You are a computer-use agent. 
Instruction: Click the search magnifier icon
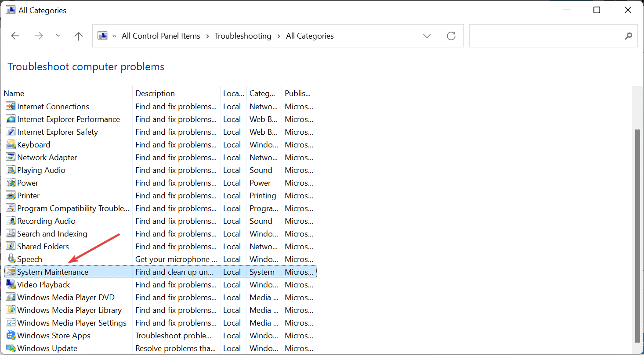click(629, 36)
